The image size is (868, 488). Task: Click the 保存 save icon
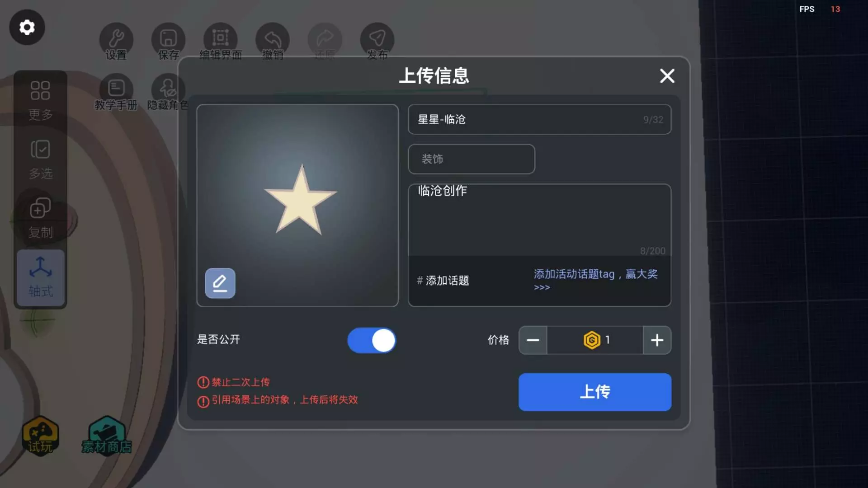click(x=168, y=39)
